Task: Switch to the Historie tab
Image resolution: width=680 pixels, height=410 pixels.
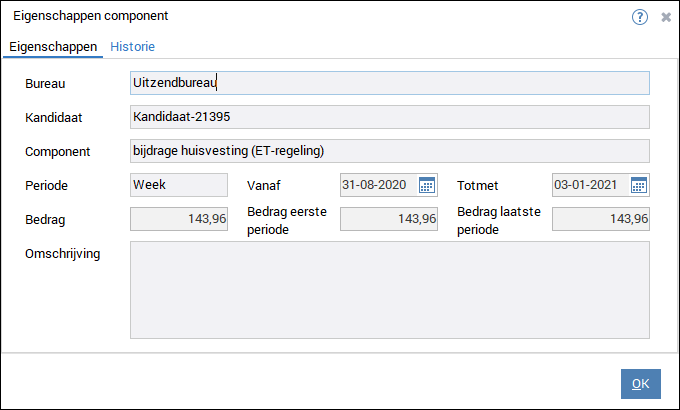Action: (x=132, y=46)
